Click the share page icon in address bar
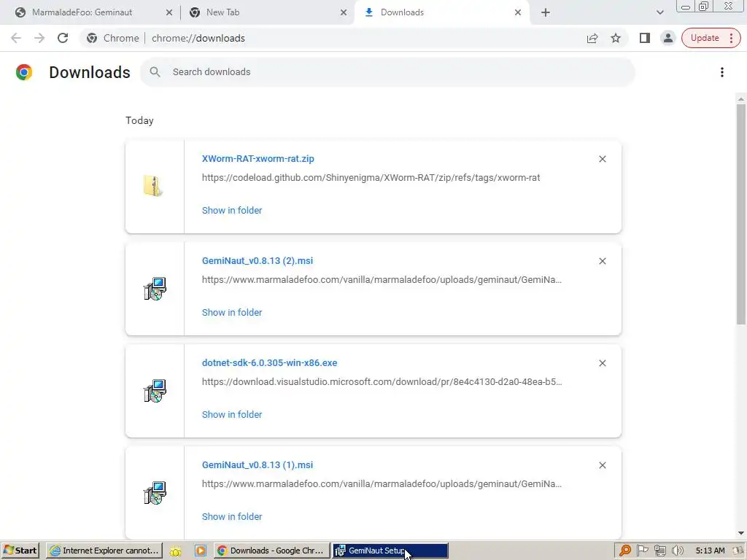Viewport: 747px width, 560px height. coord(592,38)
